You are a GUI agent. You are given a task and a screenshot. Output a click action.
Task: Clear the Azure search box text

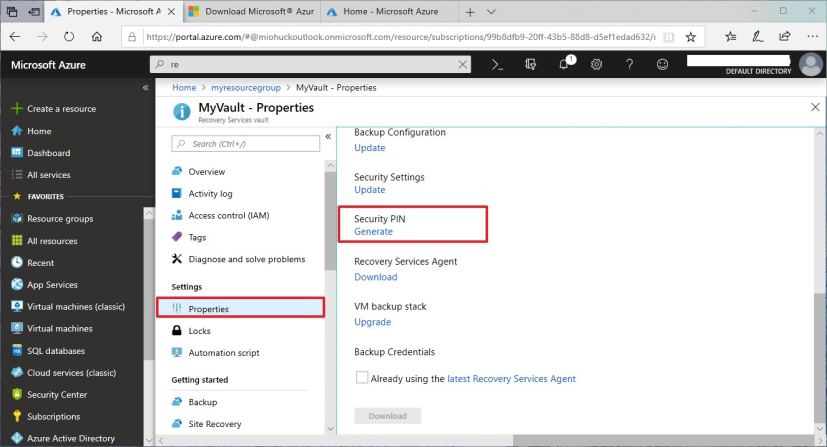click(x=463, y=64)
